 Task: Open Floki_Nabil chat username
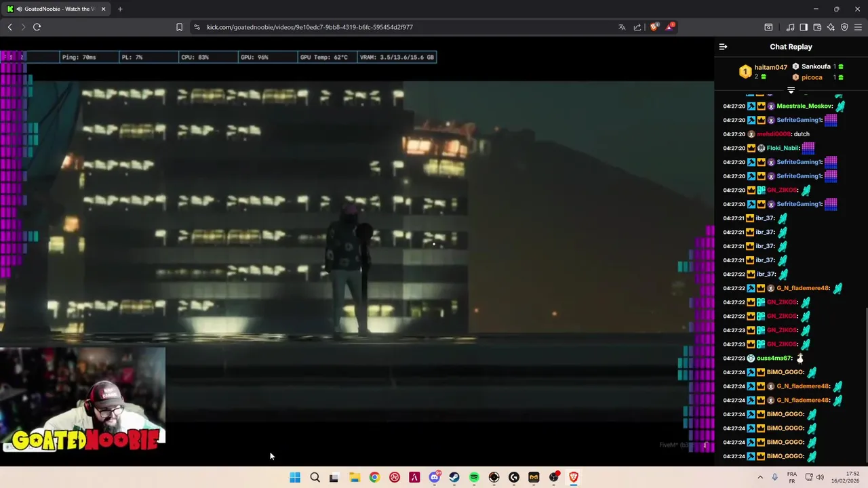coord(783,148)
